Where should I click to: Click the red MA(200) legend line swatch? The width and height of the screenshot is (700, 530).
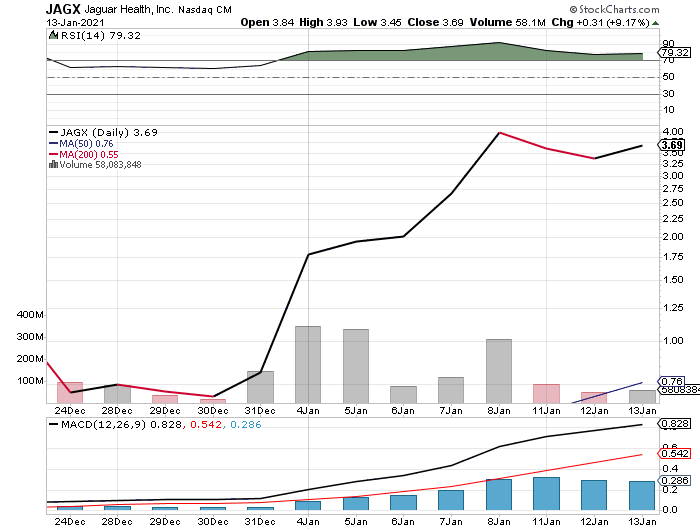[x=54, y=155]
